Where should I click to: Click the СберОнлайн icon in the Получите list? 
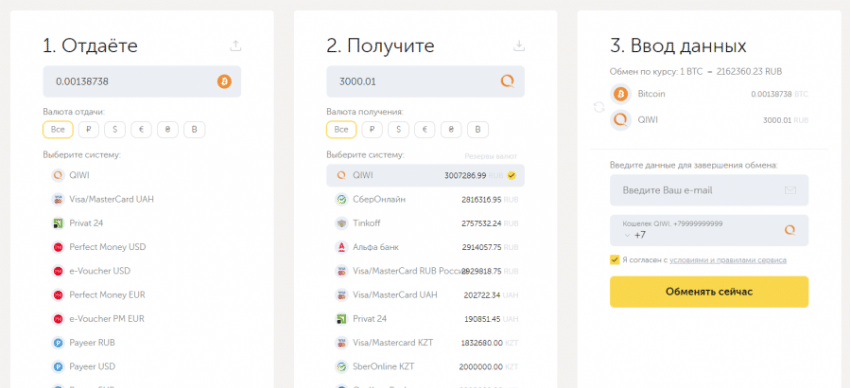(341, 199)
